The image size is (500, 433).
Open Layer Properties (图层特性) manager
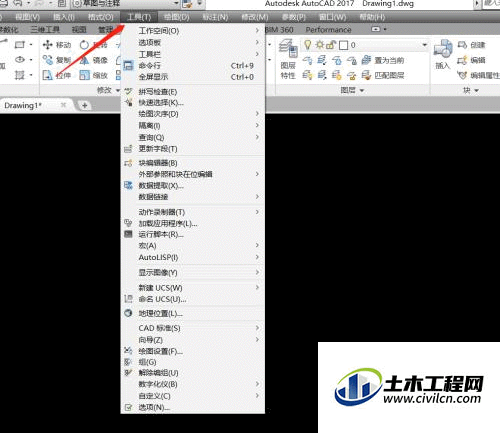click(288, 59)
